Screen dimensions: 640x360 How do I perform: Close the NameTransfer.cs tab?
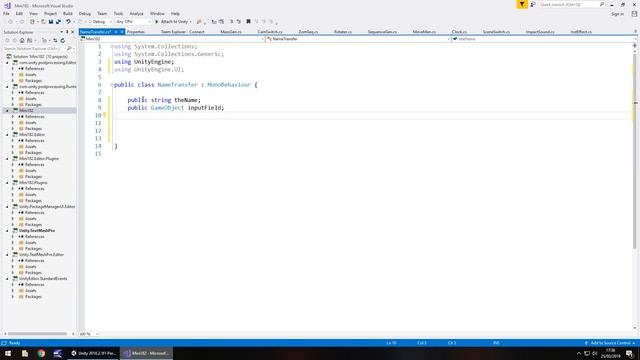[x=122, y=32]
